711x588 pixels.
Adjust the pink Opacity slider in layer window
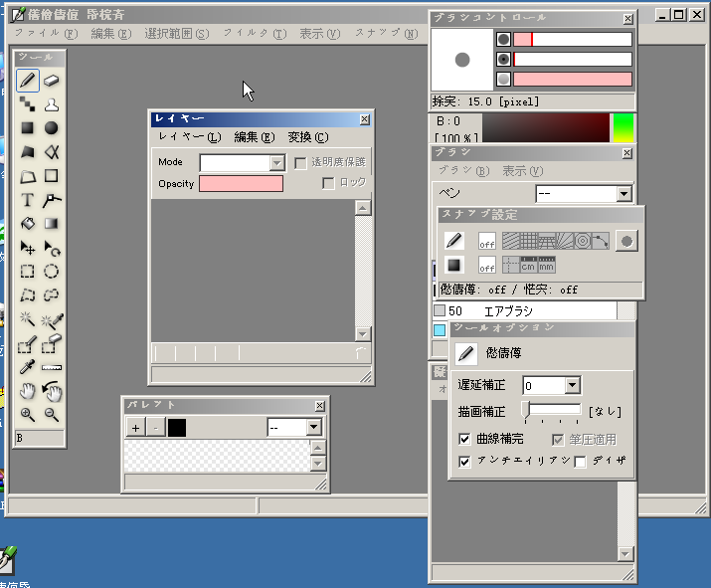242,184
